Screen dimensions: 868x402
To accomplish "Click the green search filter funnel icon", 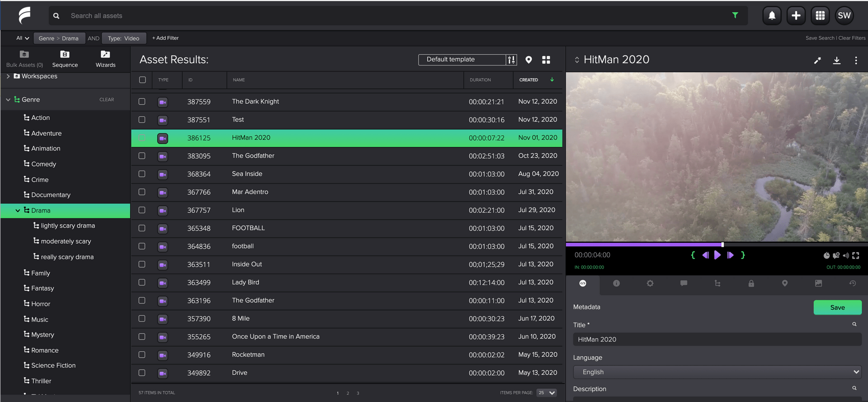I will [x=735, y=15].
